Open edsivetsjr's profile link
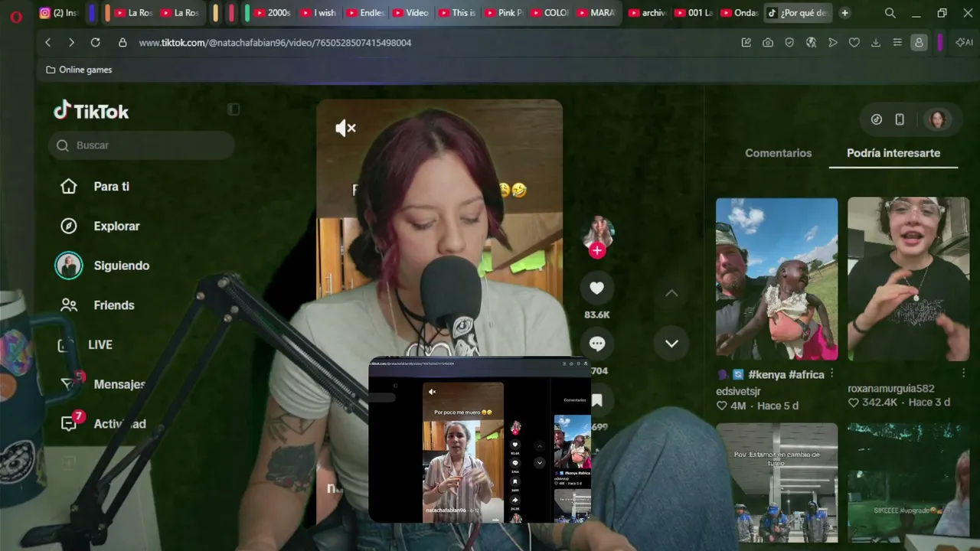Image resolution: width=980 pixels, height=551 pixels. point(738,391)
